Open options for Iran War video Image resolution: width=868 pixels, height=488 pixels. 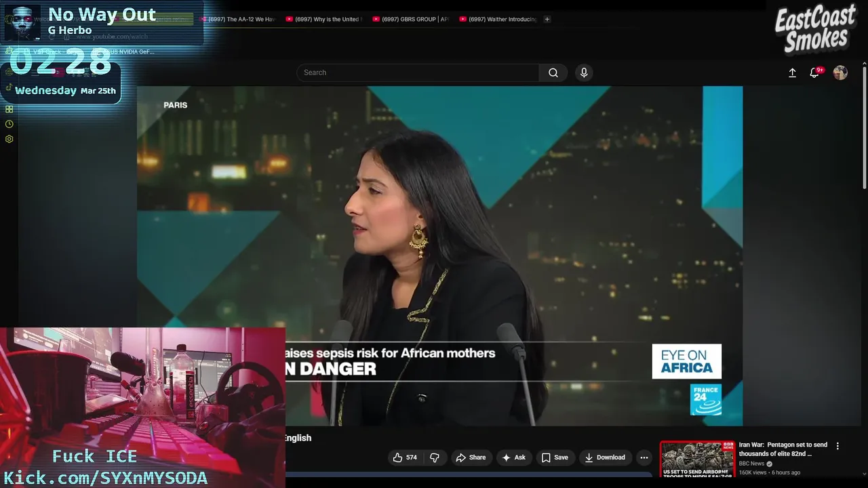pos(837,446)
